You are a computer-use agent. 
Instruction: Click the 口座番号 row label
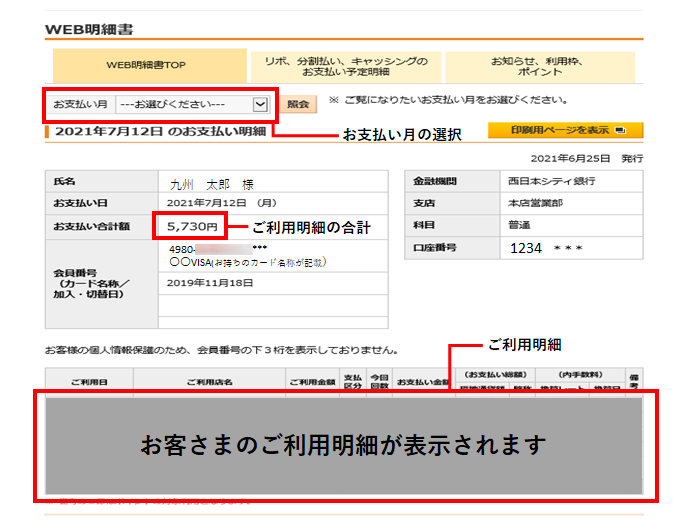pyautogui.click(x=434, y=248)
